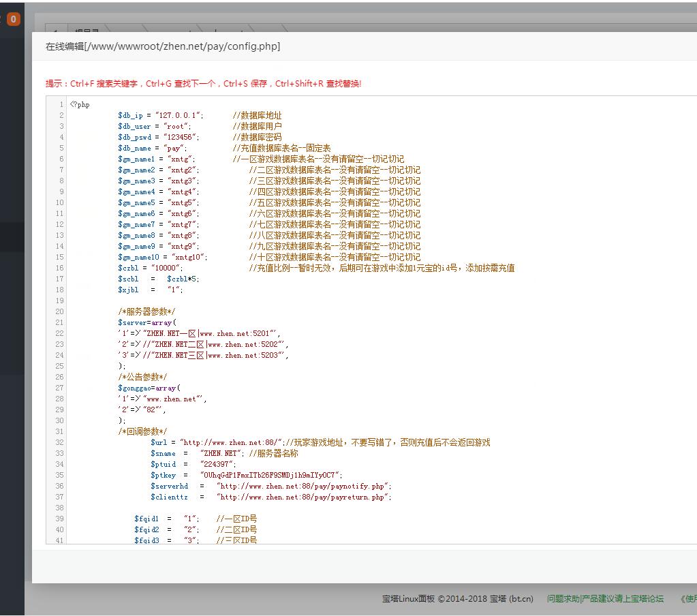This screenshot has width=697, height=616.
Task: Open the 问题求助 宝塔论坛 footer link
Action: 605,599
